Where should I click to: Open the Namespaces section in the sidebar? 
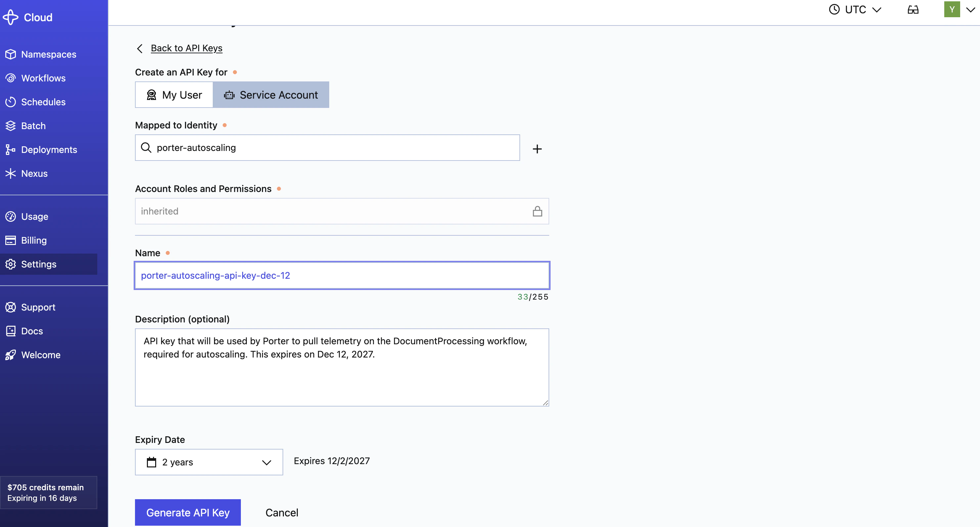[x=48, y=54]
